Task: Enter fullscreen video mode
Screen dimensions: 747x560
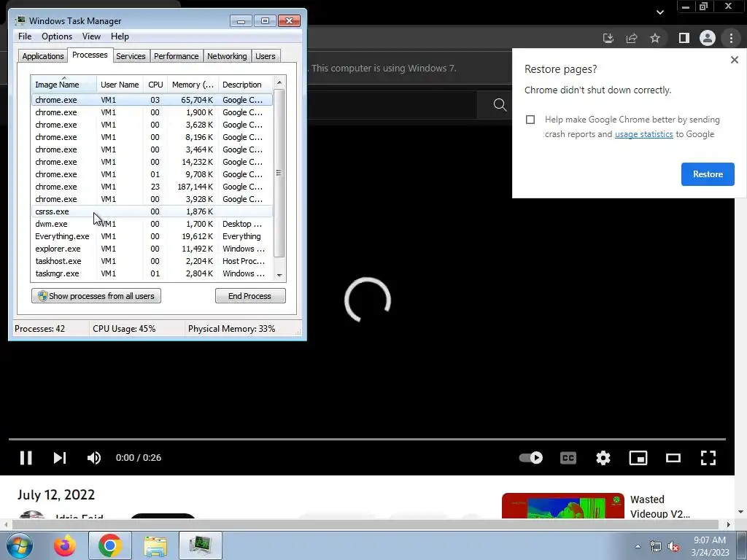Action: click(x=708, y=458)
